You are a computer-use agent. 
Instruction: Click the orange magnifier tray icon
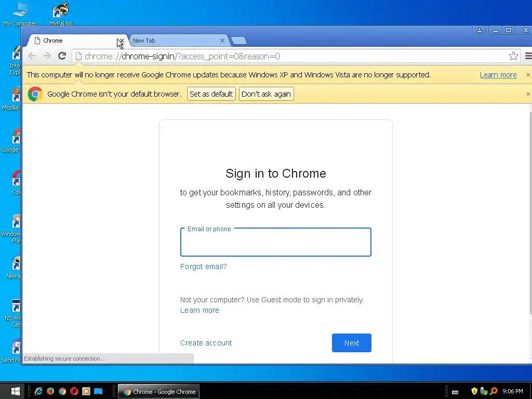[494, 391]
